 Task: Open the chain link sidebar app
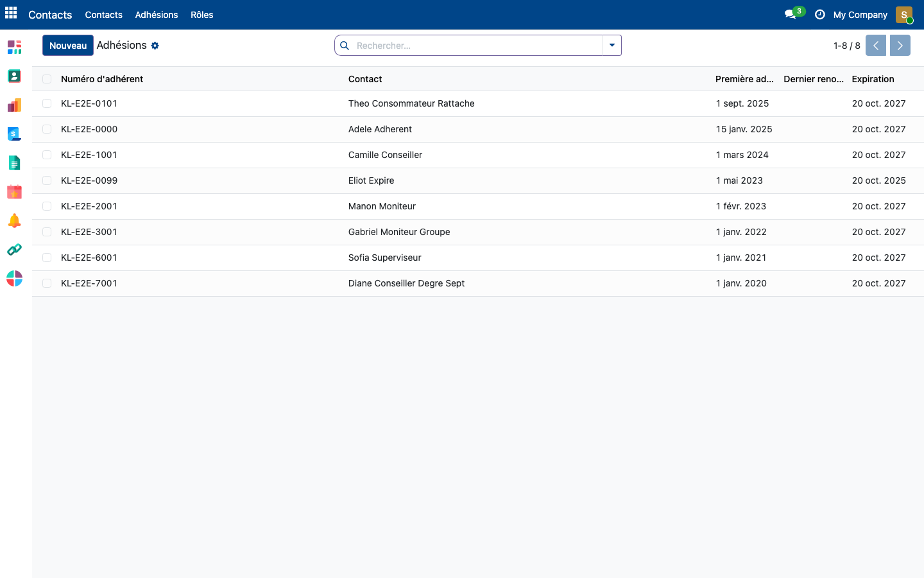14,249
